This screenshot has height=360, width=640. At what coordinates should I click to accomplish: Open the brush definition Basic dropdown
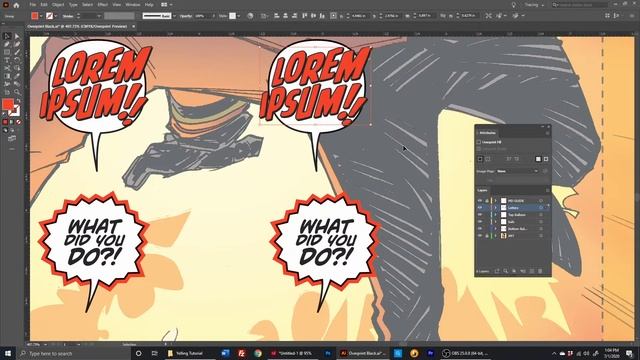coord(174,16)
